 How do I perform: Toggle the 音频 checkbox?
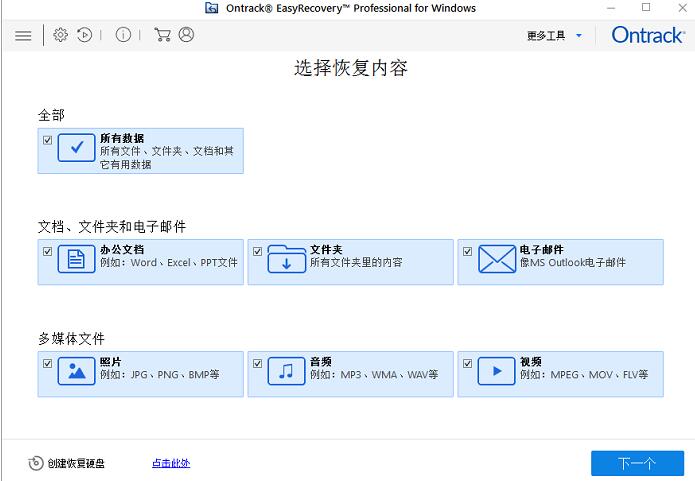coord(258,364)
